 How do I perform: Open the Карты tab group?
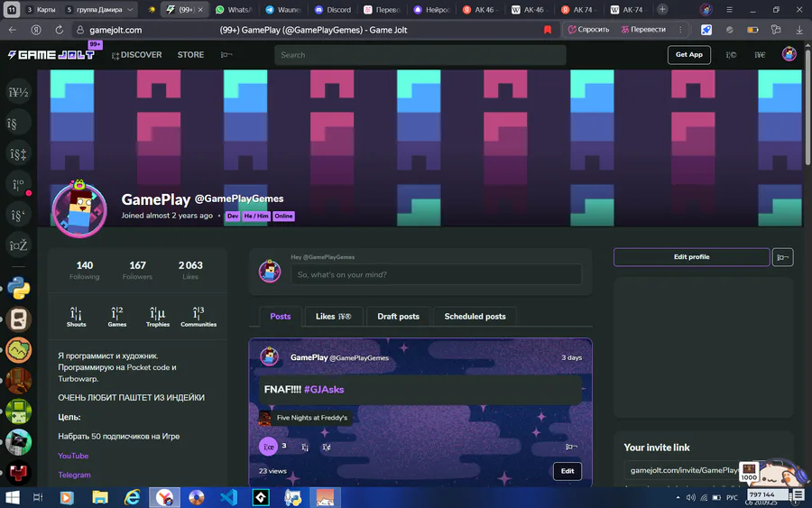point(41,9)
